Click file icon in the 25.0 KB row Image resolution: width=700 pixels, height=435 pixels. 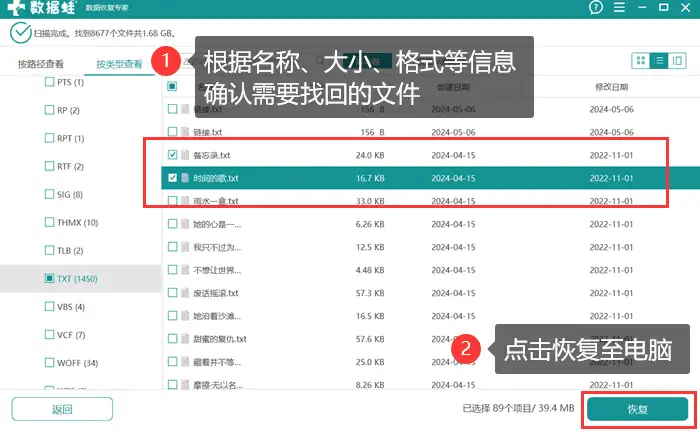click(x=185, y=362)
